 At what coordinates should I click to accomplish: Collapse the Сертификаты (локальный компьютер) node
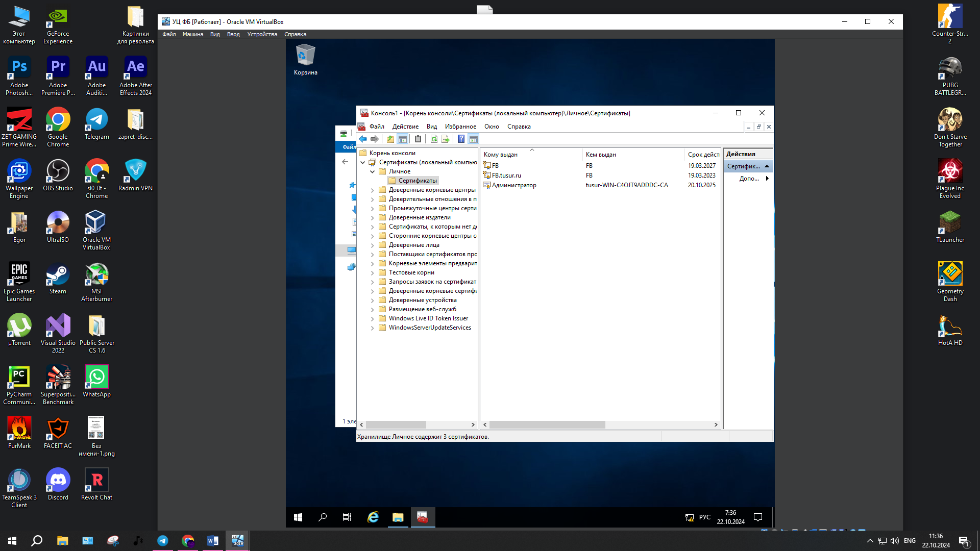pyautogui.click(x=363, y=162)
